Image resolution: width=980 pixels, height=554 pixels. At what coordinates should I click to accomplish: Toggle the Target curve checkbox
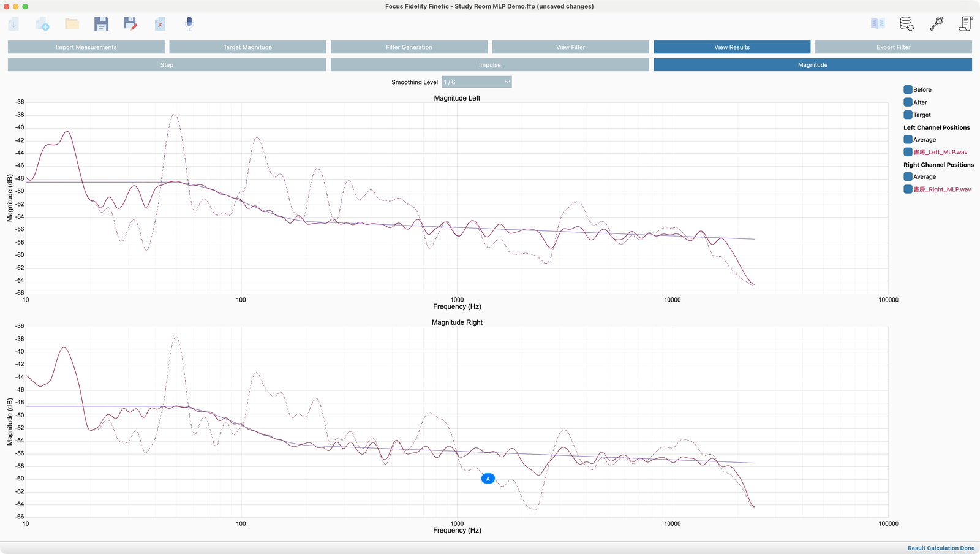click(x=908, y=115)
